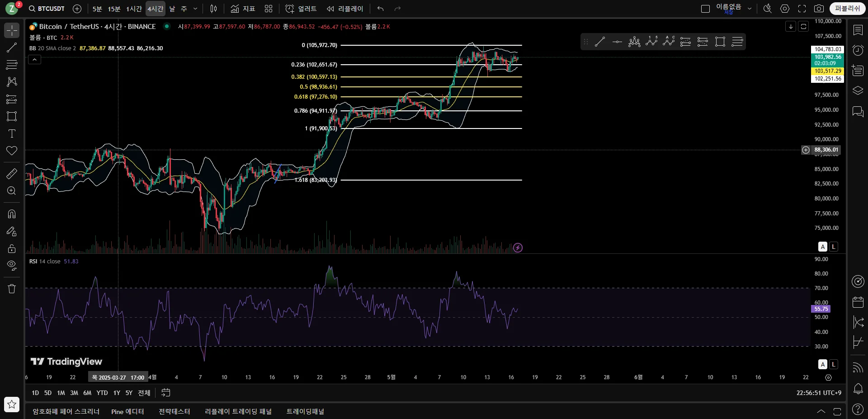Enter fullscreen mode
The width and height of the screenshot is (868, 419).
pos(802,9)
